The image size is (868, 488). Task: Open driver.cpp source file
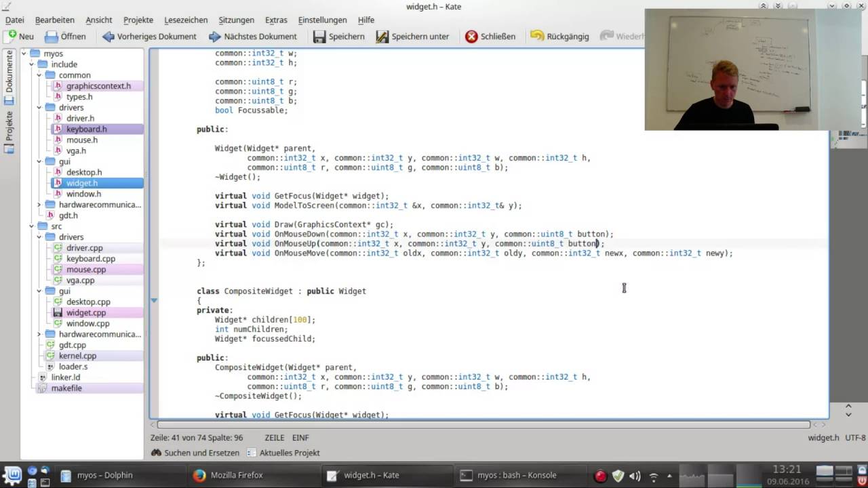(x=84, y=248)
